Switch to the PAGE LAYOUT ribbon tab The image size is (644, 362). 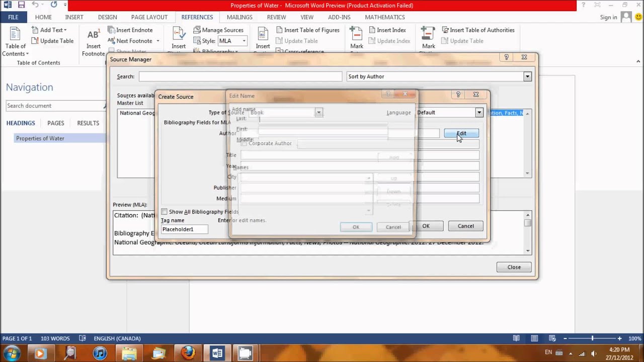(x=149, y=17)
